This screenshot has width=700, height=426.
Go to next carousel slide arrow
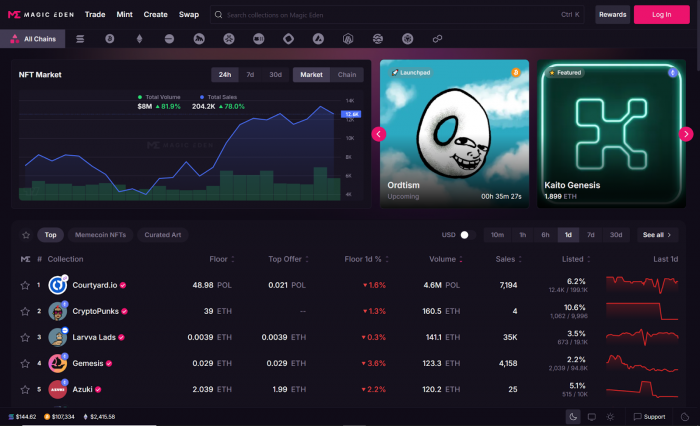coord(686,134)
